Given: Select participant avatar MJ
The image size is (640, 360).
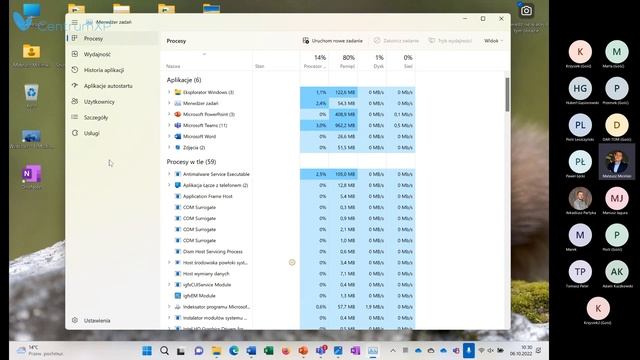Looking at the screenshot, I should click(616, 198).
